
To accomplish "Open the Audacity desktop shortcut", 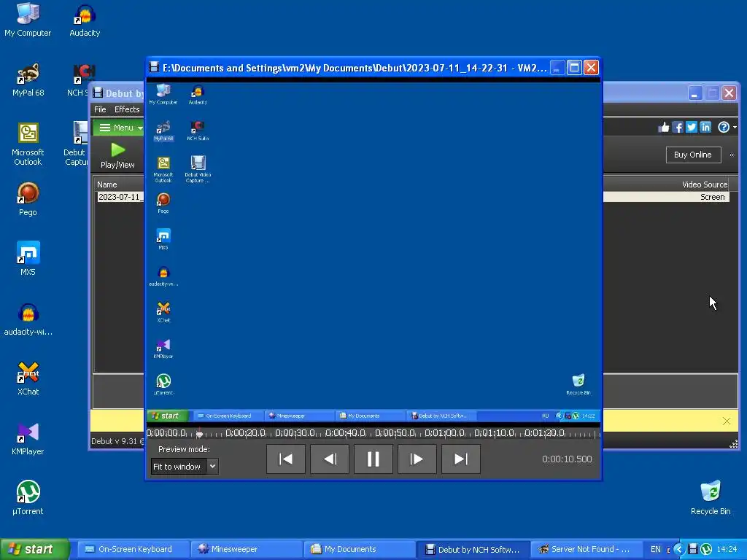I will click(85, 20).
